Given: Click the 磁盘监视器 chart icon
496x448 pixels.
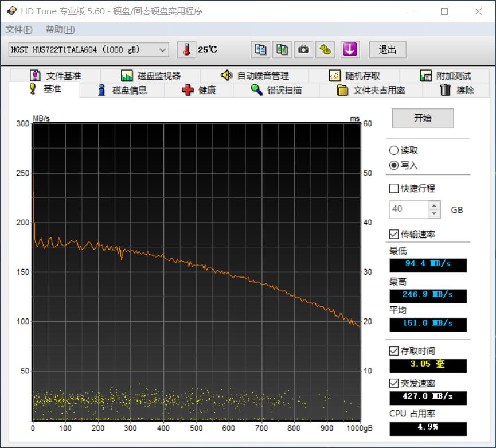Looking at the screenshot, I should coord(127,76).
